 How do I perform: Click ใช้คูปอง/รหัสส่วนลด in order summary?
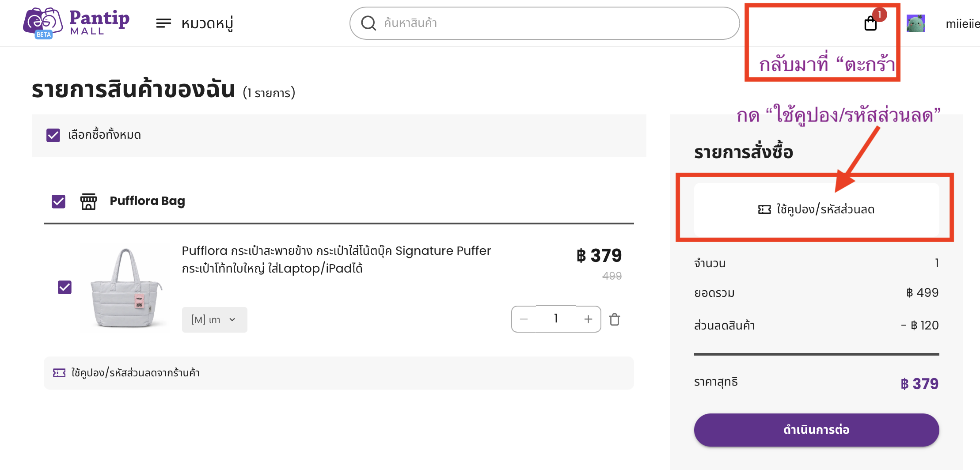pyautogui.click(x=817, y=209)
